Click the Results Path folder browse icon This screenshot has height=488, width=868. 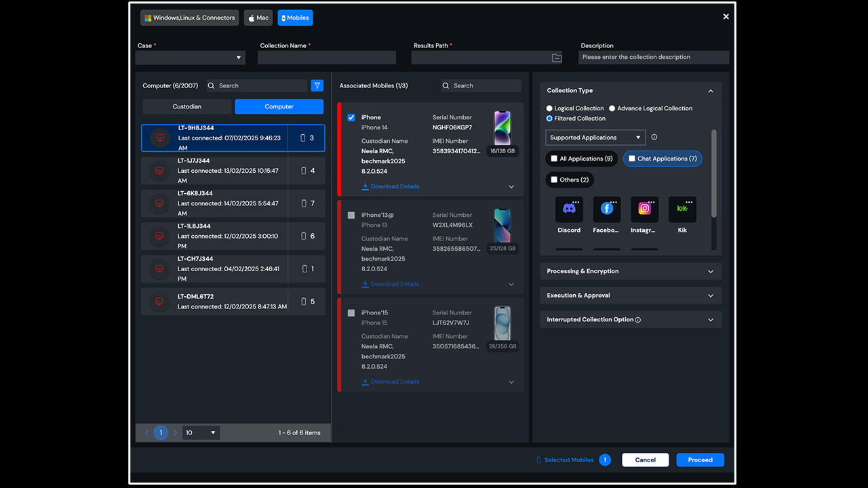tap(557, 58)
